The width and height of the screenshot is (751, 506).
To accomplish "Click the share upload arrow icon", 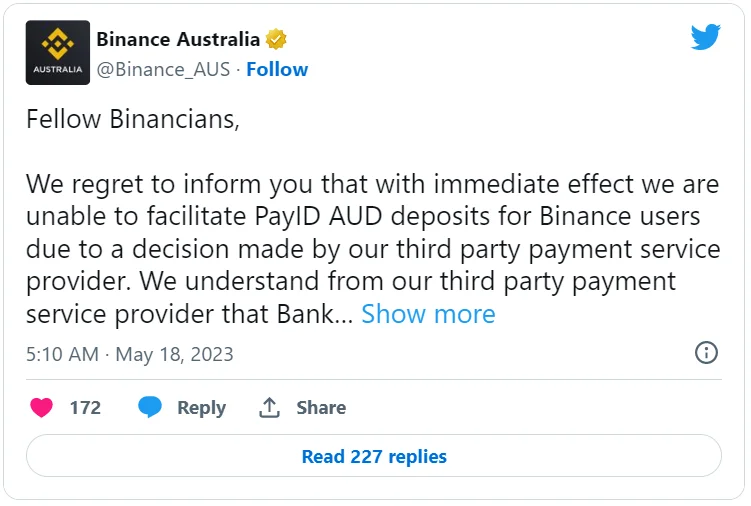I will point(269,408).
